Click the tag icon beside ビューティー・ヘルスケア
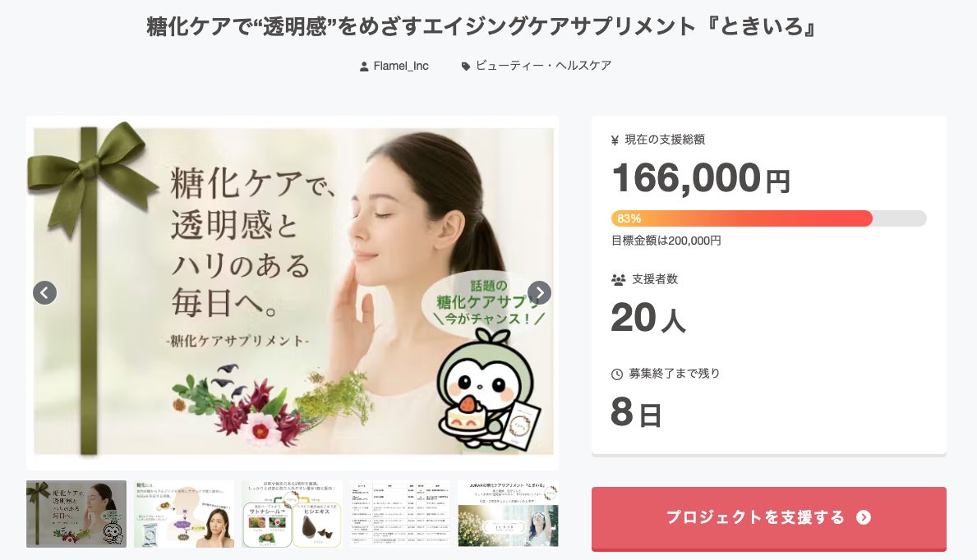 [x=465, y=66]
